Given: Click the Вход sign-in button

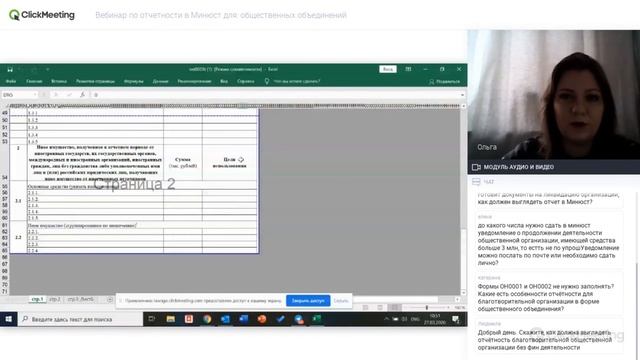Looking at the screenshot, I should pos(388,69).
